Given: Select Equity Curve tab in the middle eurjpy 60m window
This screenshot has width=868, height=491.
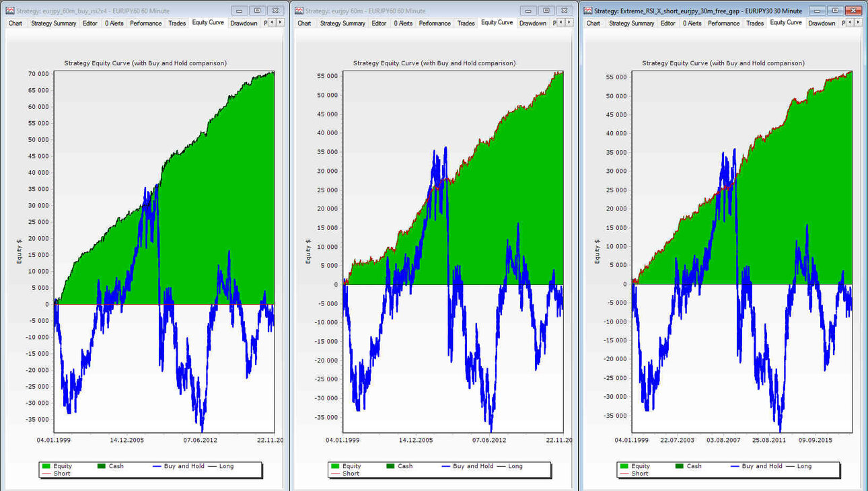Looking at the screenshot, I should [497, 22].
